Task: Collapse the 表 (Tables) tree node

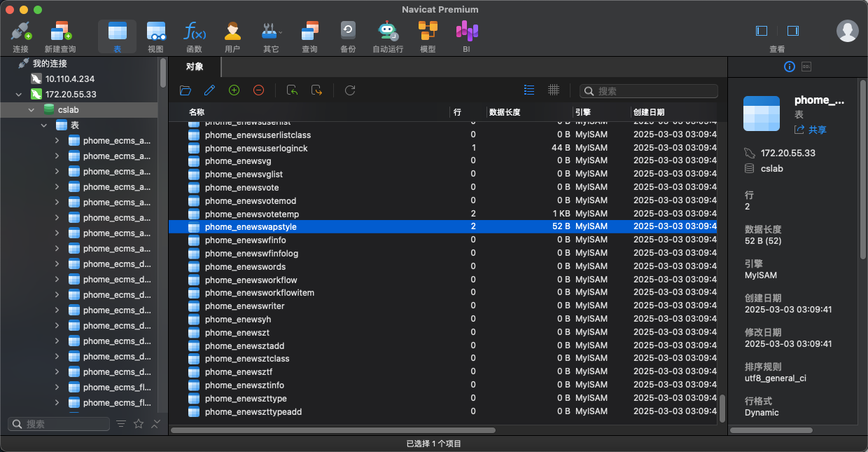Action: 44,125
